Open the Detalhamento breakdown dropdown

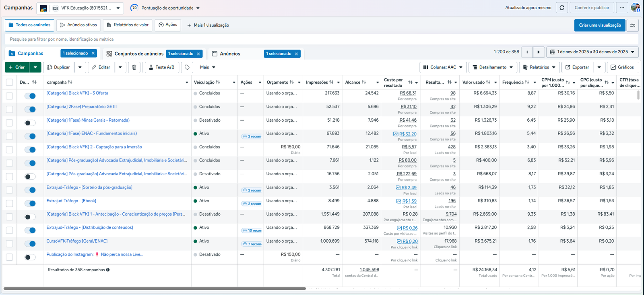click(493, 67)
